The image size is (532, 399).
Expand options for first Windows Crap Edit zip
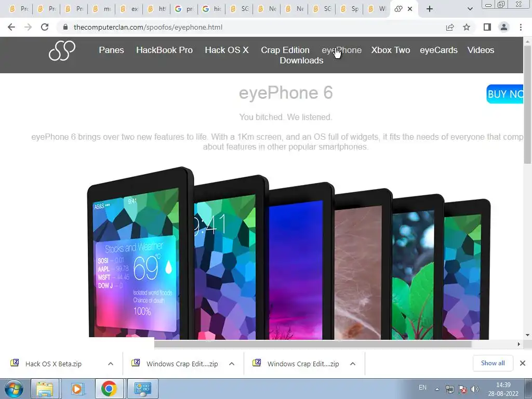coord(232,364)
